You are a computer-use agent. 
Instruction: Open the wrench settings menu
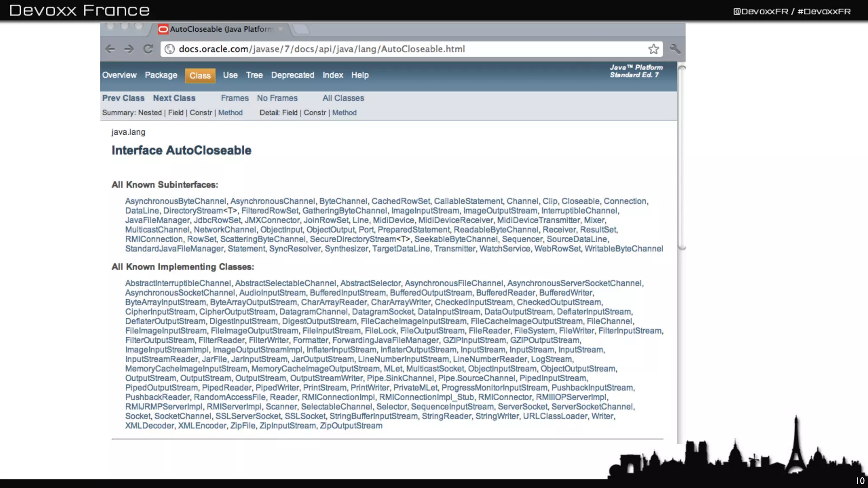[675, 49]
